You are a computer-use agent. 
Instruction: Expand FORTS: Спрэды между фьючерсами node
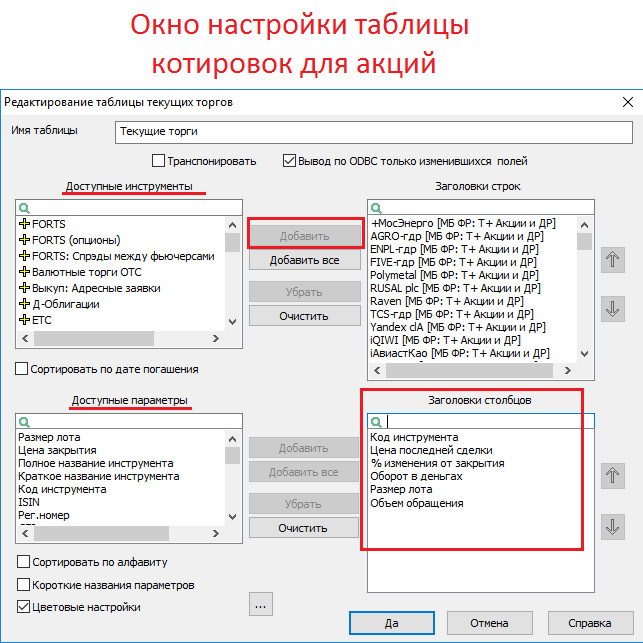[24, 255]
